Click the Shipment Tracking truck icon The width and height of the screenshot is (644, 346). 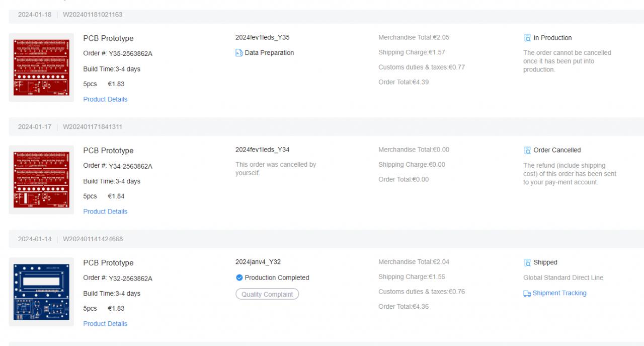[x=527, y=293]
